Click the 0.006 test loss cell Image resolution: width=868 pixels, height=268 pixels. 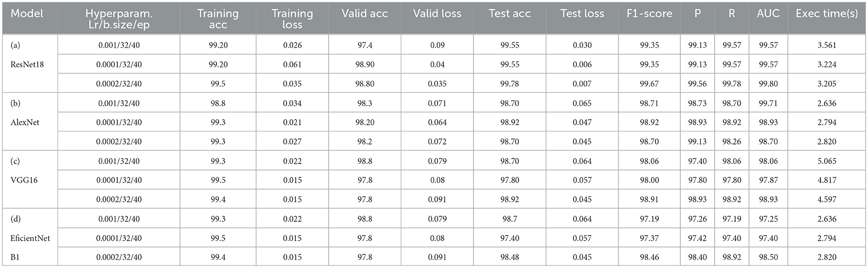point(582,64)
